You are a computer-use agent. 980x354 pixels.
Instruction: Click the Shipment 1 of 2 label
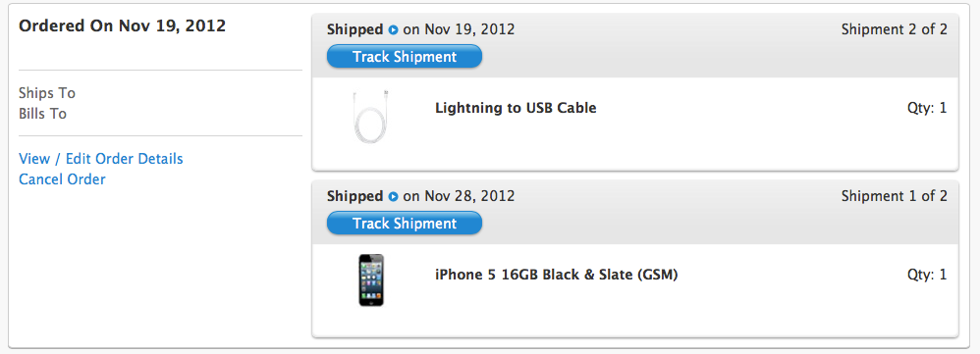point(894,196)
